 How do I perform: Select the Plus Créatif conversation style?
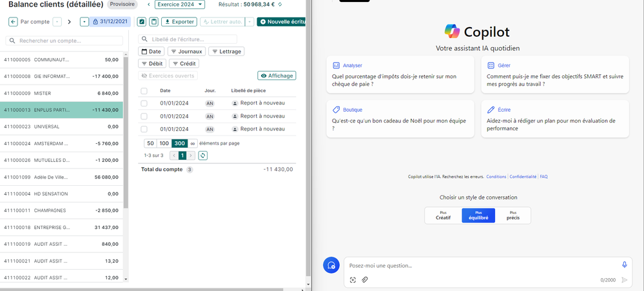(443, 216)
